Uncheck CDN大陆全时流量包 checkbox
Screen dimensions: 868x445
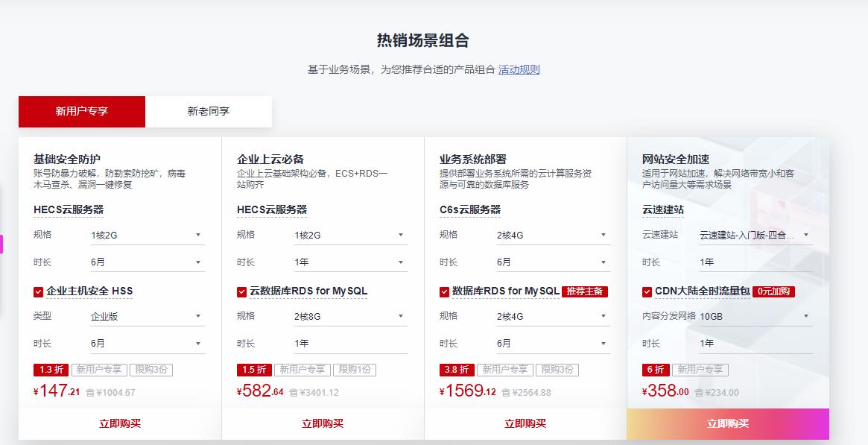coord(647,291)
